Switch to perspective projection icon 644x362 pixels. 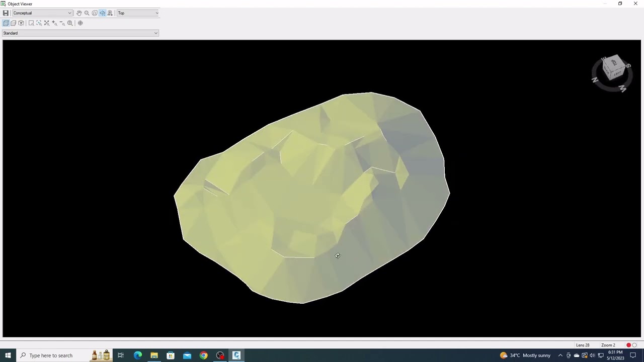(13, 23)
